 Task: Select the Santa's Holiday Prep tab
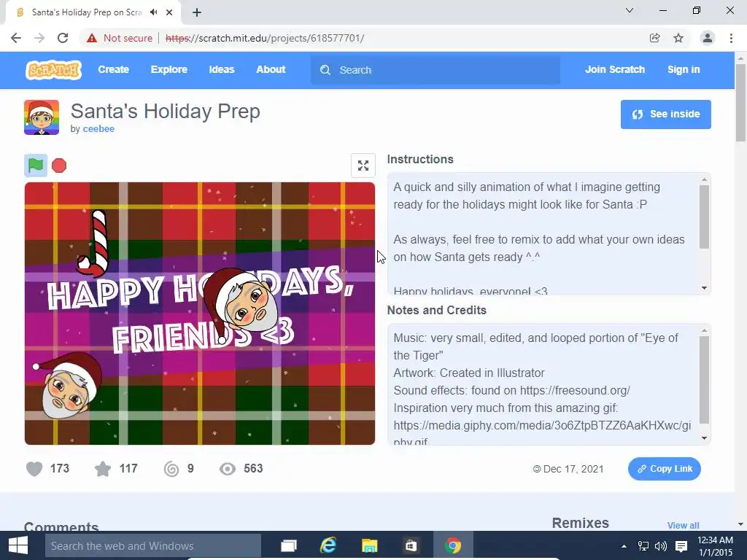pyautogui.click(x=93, y=12)
